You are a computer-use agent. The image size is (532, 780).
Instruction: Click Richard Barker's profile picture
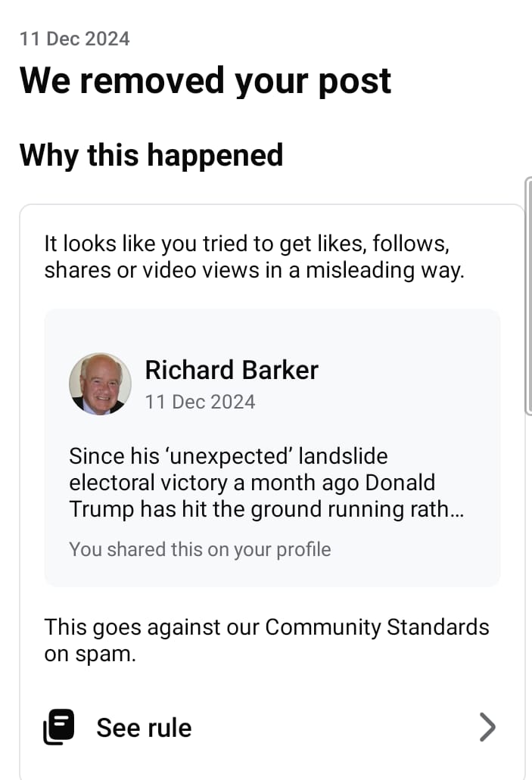(x=100, y=384)
